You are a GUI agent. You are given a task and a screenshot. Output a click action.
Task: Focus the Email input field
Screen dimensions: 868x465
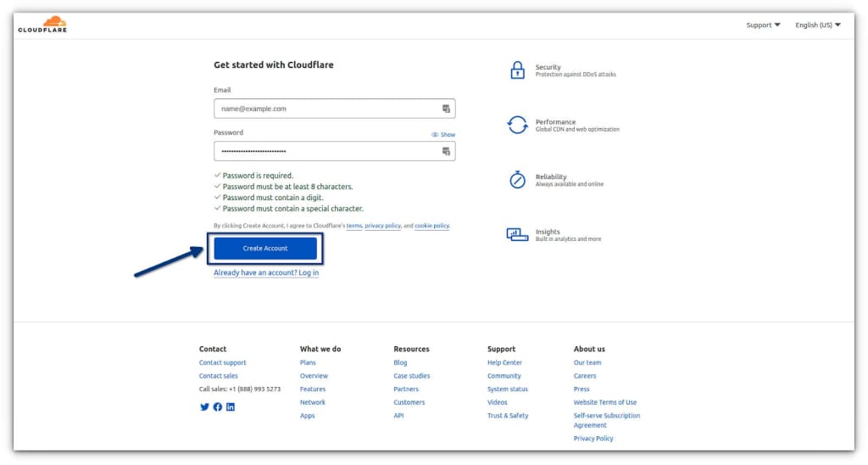tap(334, 109)
